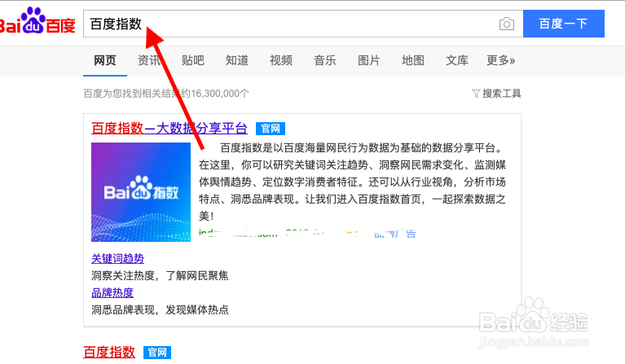Click the text 洞悉品牌表现，发现媒体热点
Image resolution: width=625 pixels, height=364 pixels.
click(160, 309)
